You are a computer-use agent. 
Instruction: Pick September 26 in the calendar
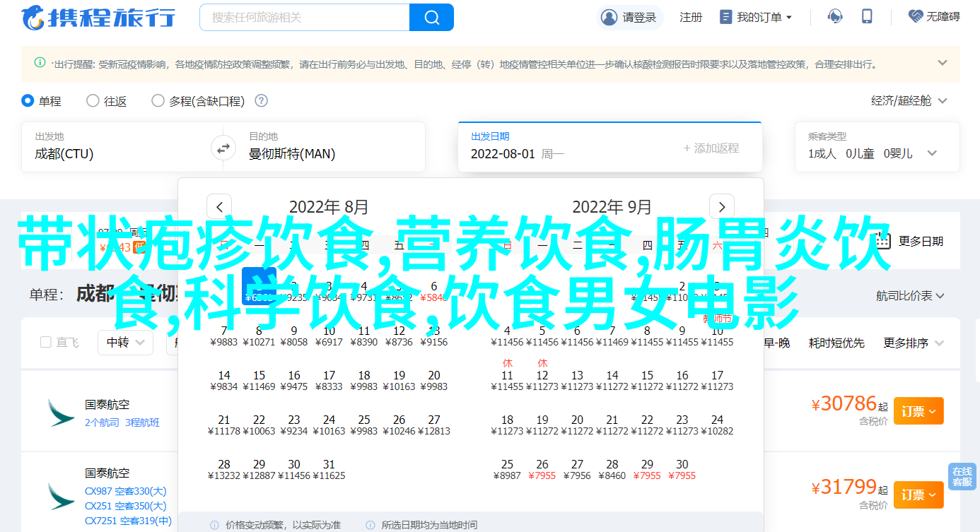542,470
